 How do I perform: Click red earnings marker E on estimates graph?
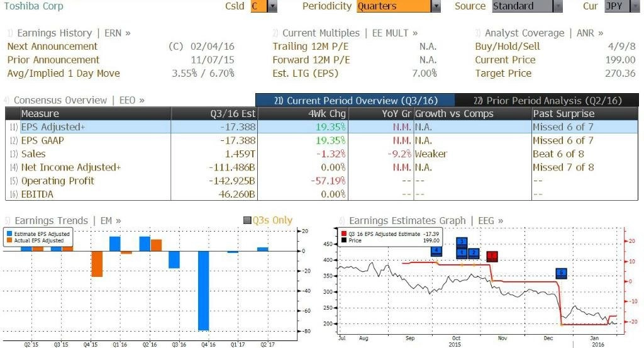coord(492,257)
